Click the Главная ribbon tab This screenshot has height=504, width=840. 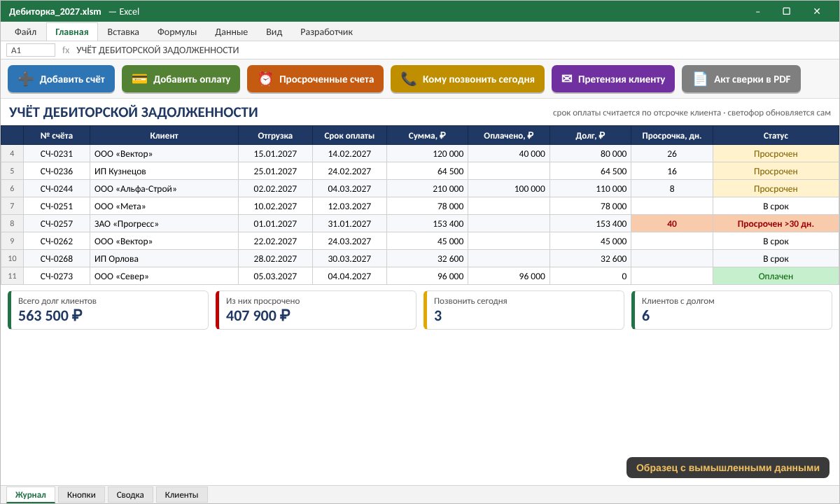tap(72, 31)
